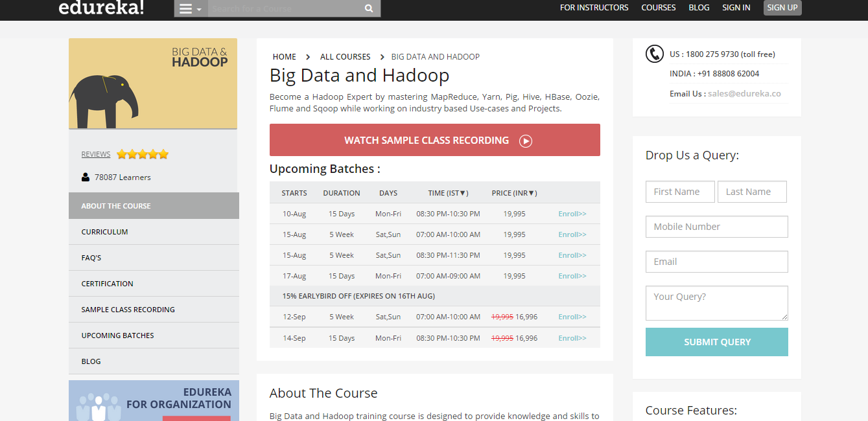This screenshot has height=421, width=868.
Task: Click Sign In in the header
Action: (x=736, y=8)
